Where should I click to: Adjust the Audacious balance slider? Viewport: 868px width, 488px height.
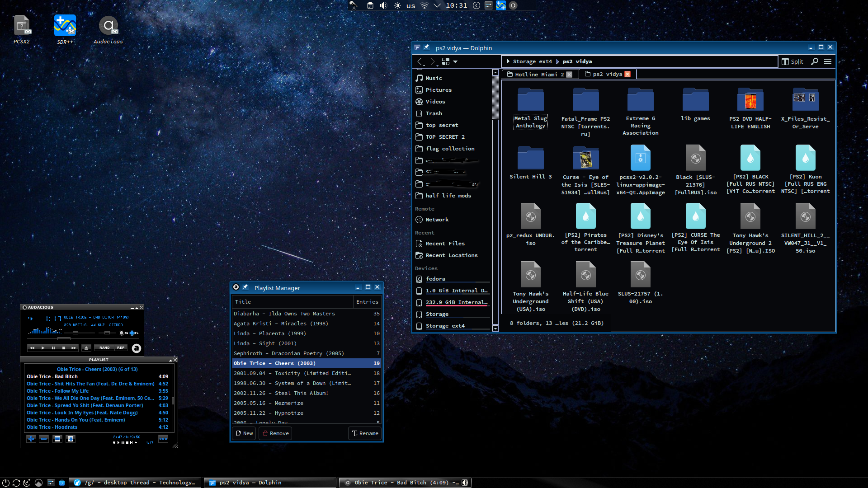(107, 333)
